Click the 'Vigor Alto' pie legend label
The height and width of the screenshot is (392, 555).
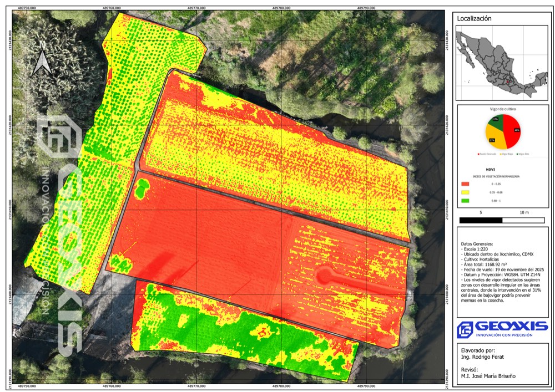tap(524, 154)
